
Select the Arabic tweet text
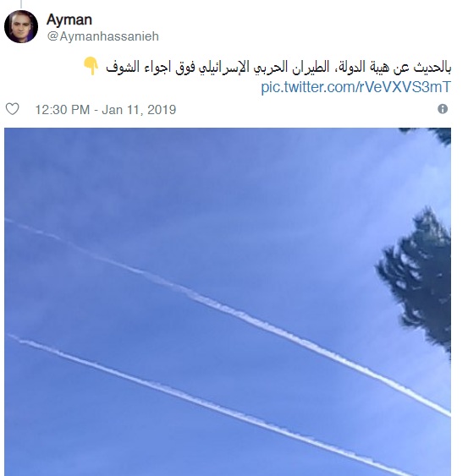pyautogui.click(x=278, y=67)
